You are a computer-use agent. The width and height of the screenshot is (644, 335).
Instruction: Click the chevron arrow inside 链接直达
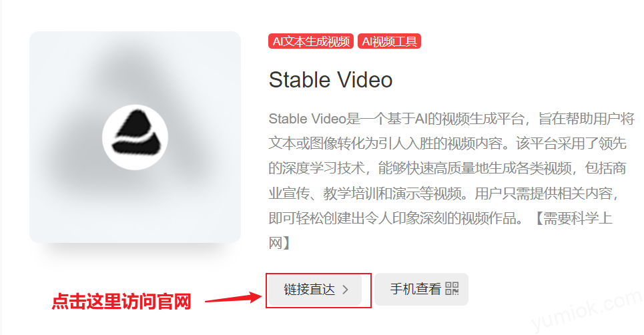coord(346,290)
